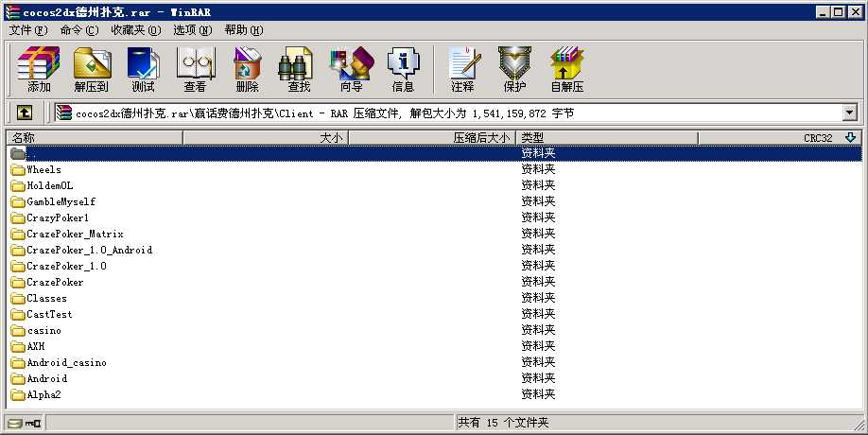Open the 收藏夹(O) menu
Viewport: 868px width, 435px height.
click(135, 30)
